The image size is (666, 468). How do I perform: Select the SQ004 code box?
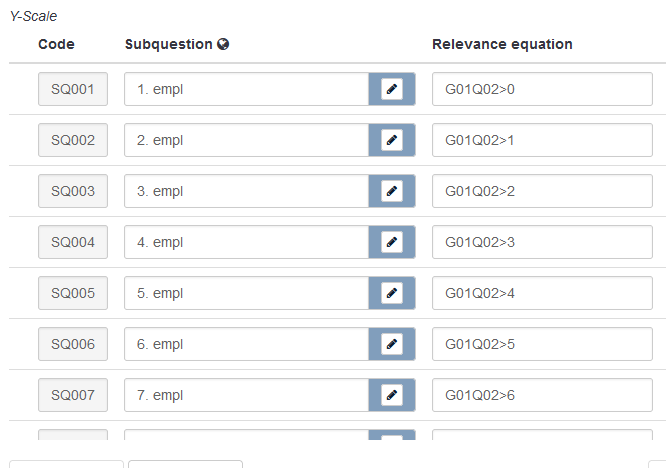pyautogui.click(x=73, y=243)
